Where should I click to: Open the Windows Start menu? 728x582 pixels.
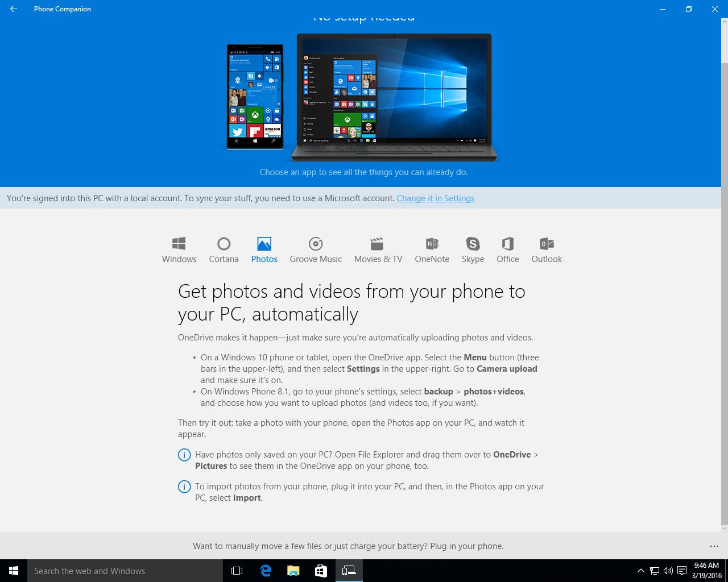[14, 571]
